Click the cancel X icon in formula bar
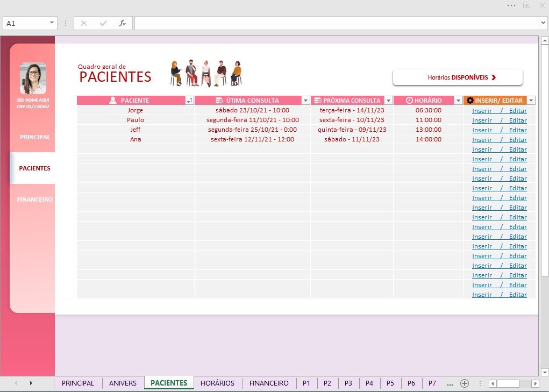 point(84,24)
